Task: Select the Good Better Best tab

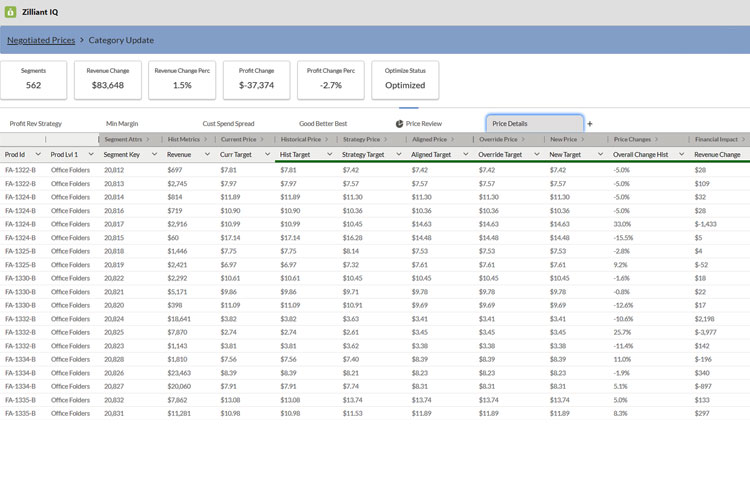Action: point(323,124)
